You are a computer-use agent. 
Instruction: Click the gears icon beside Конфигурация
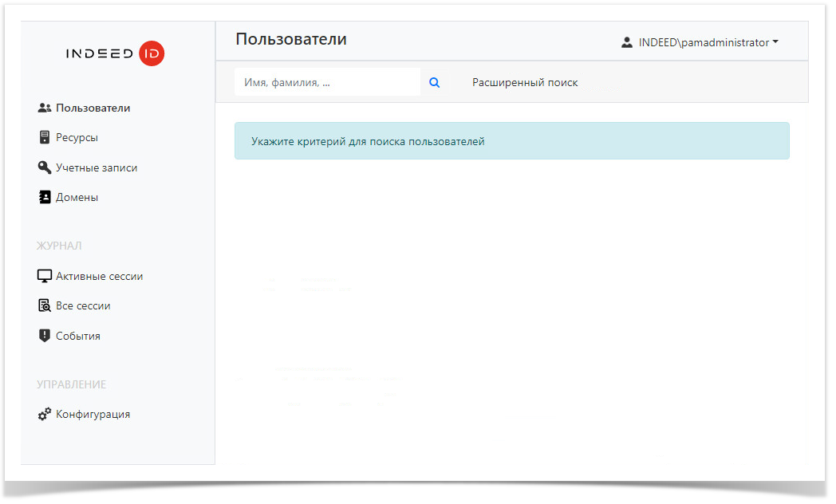coord(45,414)
